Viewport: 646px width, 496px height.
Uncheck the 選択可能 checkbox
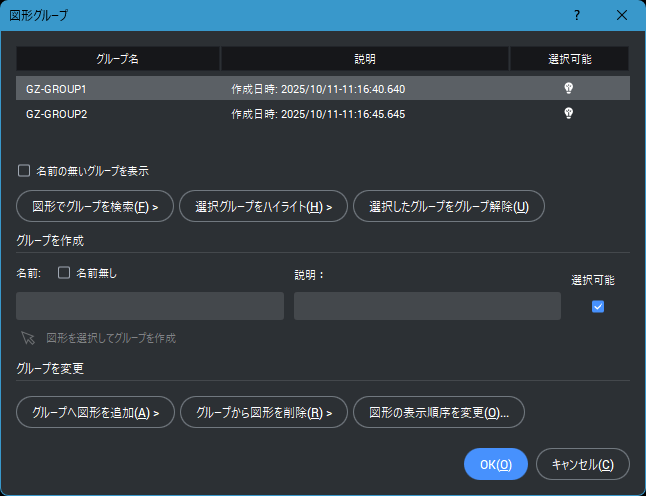(x=598, y=307)
